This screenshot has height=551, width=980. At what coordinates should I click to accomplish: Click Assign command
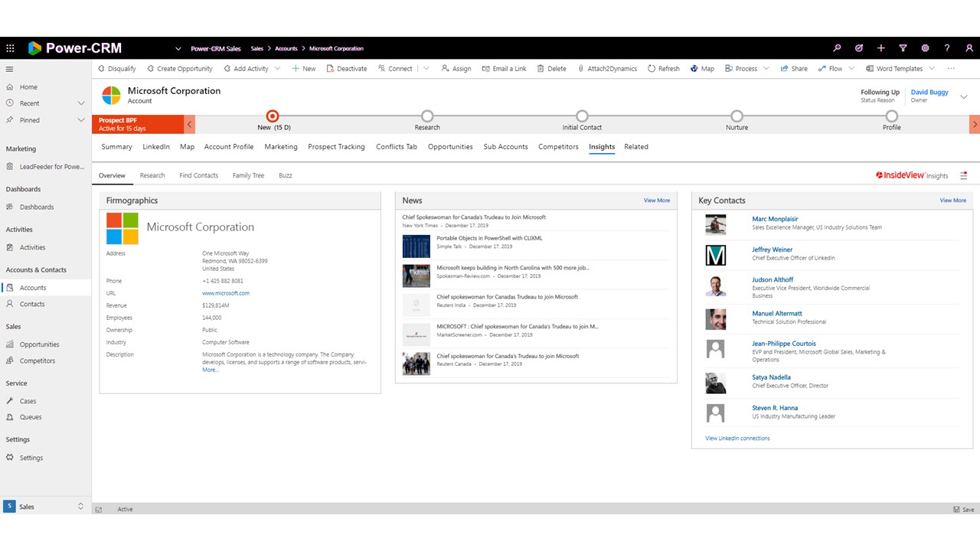(456, 69)
